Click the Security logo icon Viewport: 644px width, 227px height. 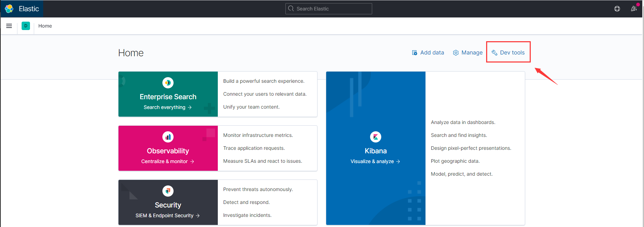(168, 191)
